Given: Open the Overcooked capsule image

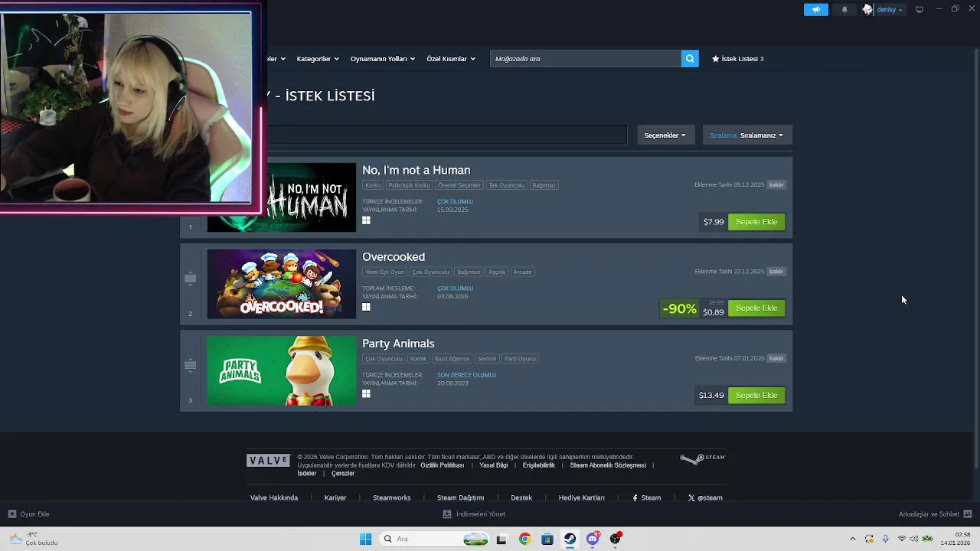Looking at the screenshot, I should [x=281, y=284].
